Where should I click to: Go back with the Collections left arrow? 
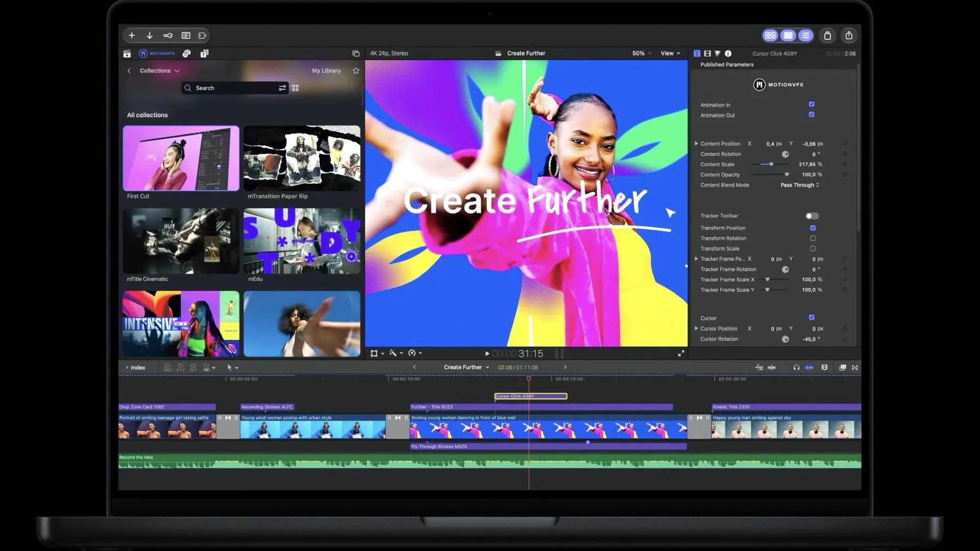tap(129, 71)
